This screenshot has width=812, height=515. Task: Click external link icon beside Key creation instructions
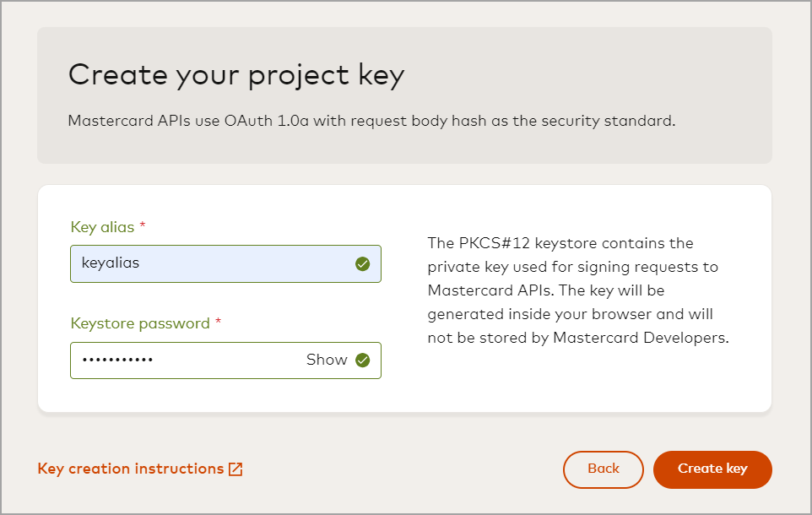point(235,469)
